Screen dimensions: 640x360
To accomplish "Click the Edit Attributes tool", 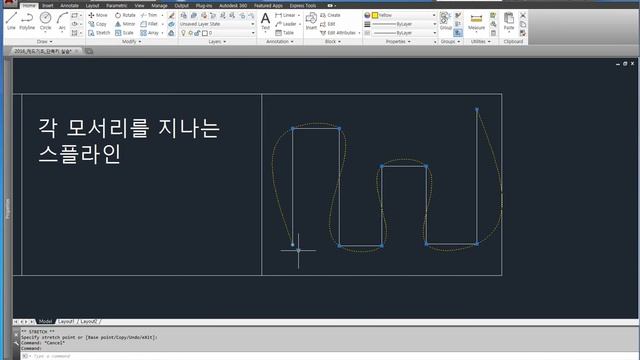I will coord(338,33).
